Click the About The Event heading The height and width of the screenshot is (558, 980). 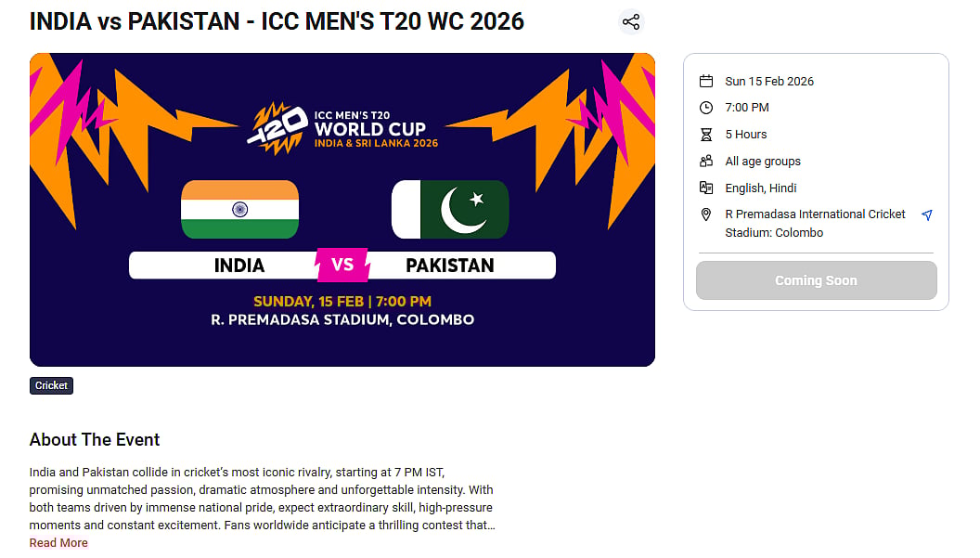pos(95,440)
